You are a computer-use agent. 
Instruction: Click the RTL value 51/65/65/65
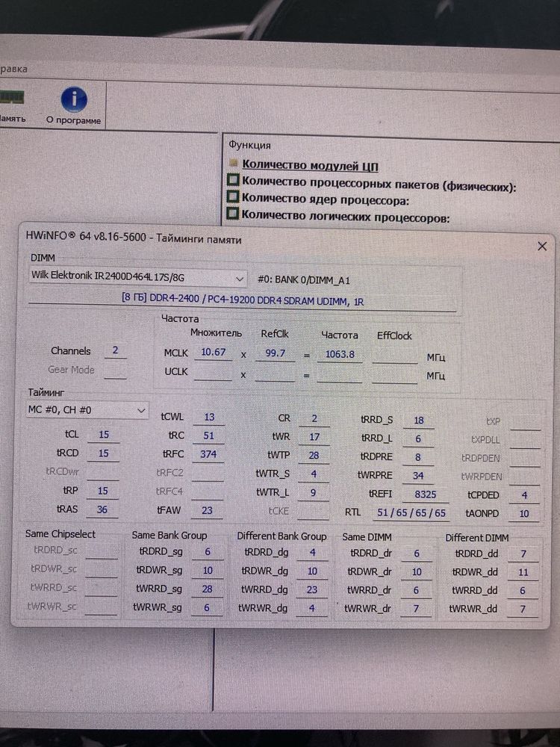click(x=411, y=513)
